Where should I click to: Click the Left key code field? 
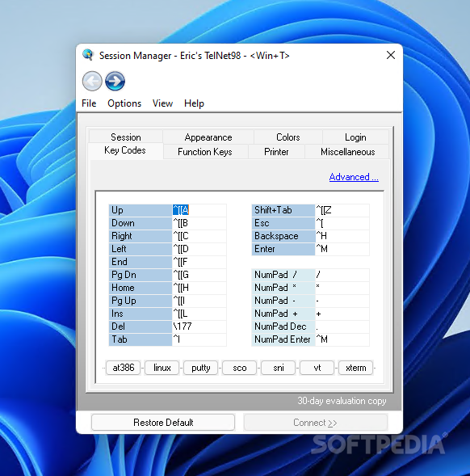click(199, 249)
